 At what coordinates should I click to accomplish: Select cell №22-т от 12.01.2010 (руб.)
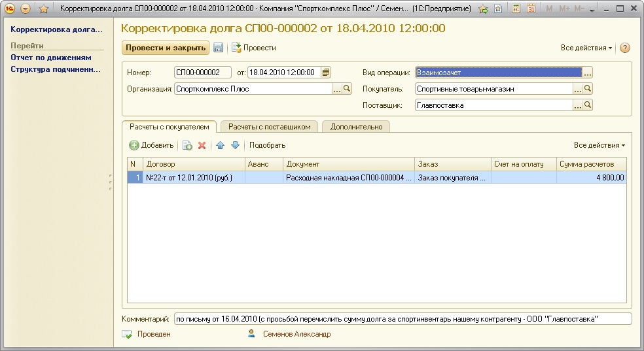(194, 178)
